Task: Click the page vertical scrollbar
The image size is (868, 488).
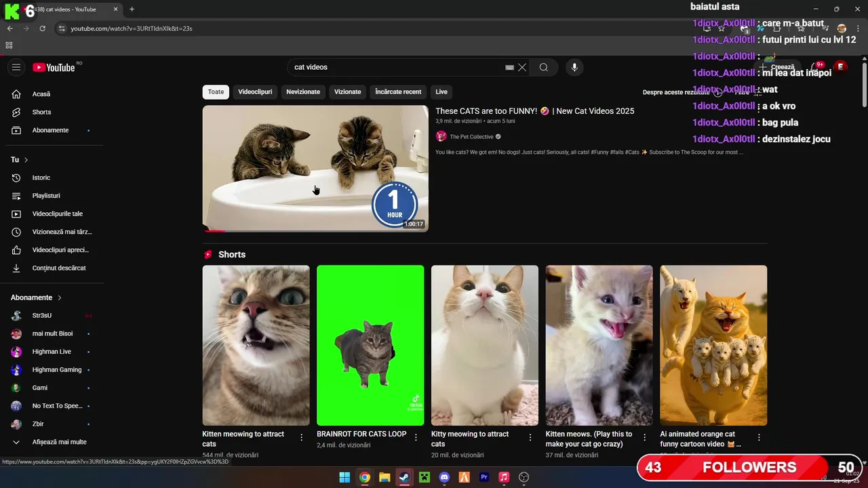Action: [864, 85]
